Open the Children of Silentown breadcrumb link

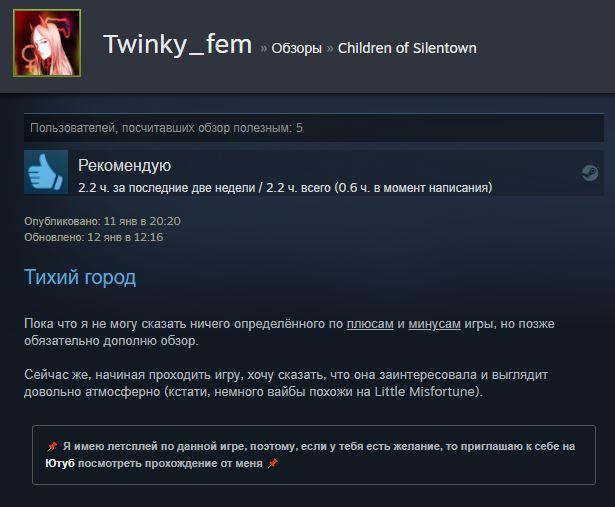click(x=407, y=48)
